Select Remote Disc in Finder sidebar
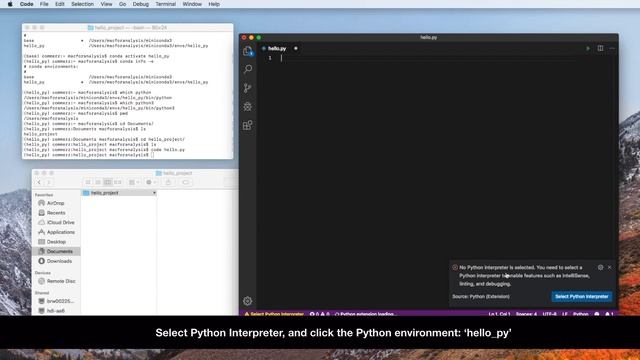The height and width of the screenshot is (360, 640). [60, 281]
